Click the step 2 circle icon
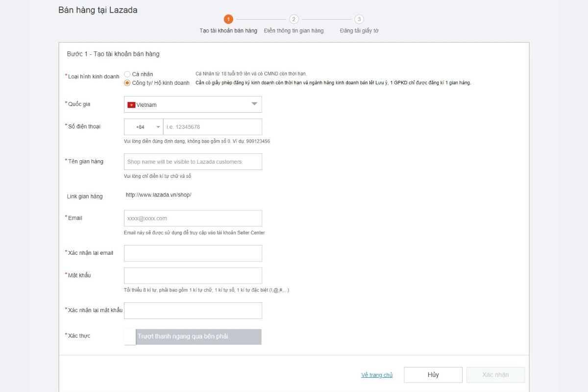 click(x=294, y=19)
